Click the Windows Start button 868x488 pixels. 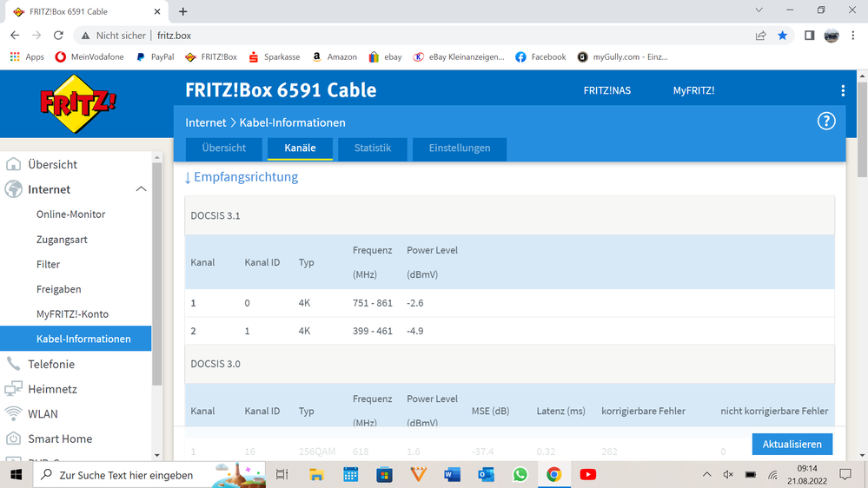(16, 475)
